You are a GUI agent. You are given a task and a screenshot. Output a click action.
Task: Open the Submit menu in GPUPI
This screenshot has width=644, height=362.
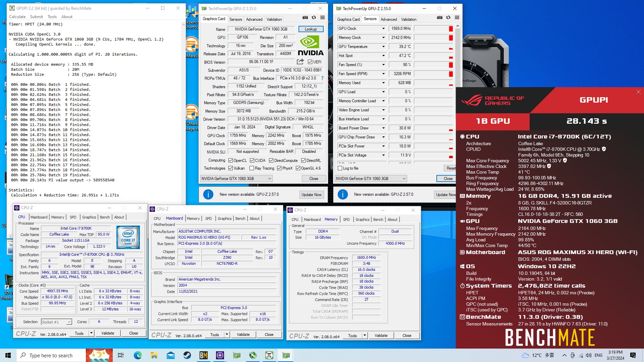[x=36, y=17]
